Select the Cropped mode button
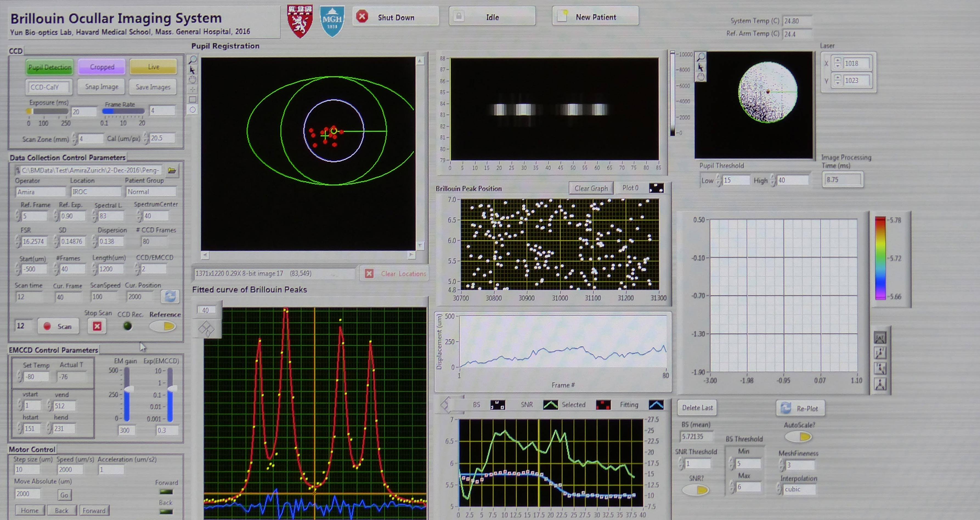 click(x=102, y=67)
